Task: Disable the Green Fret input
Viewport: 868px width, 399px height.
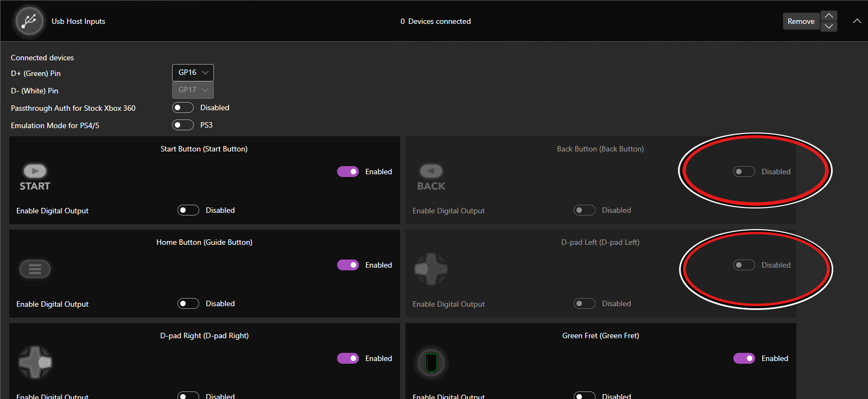Action: click(x=744, y=358)
